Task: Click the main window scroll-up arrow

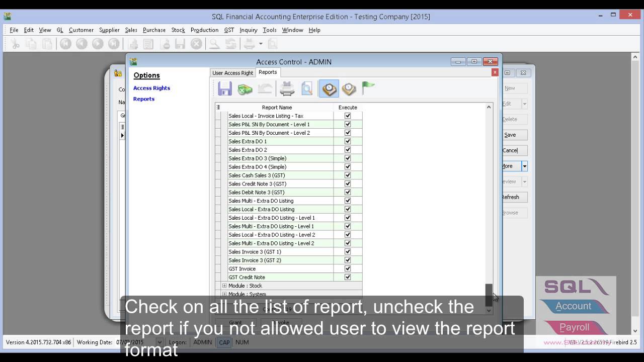Action: pos(635,57)
